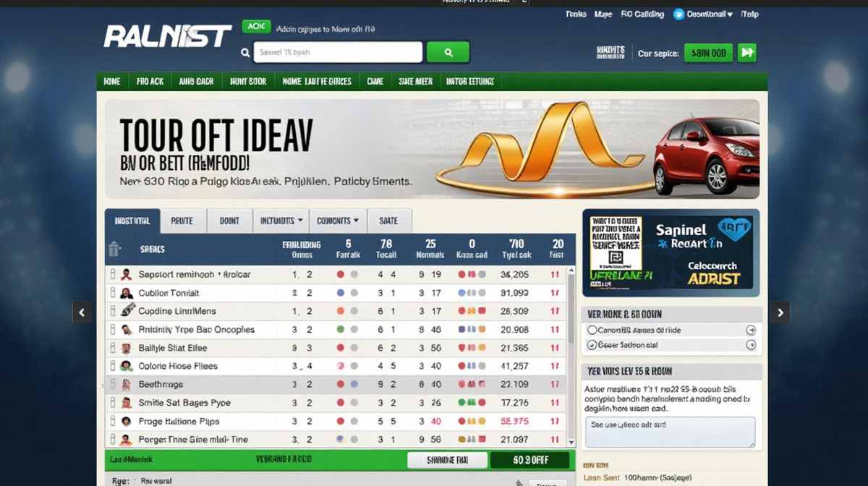Select the DOINT tab
This screenshot has width=868, height=486.
coord(229,221)
